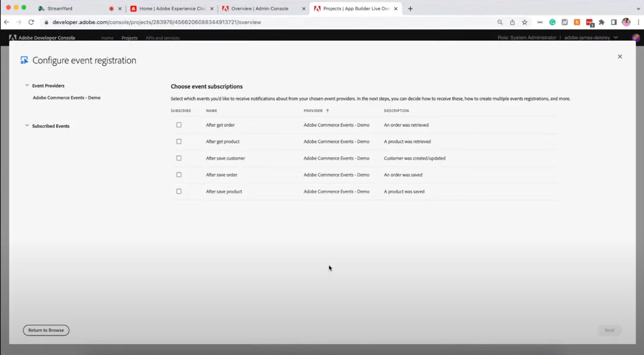Open the Home menu in Developer Console
644x355 pixels.
(107, 38)
